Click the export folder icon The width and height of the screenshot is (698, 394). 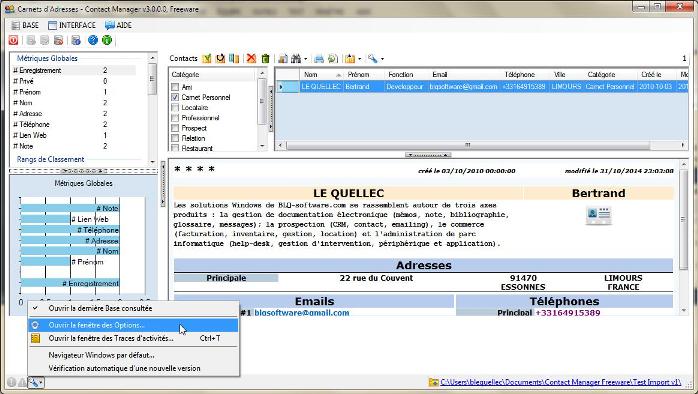[350, 58]
